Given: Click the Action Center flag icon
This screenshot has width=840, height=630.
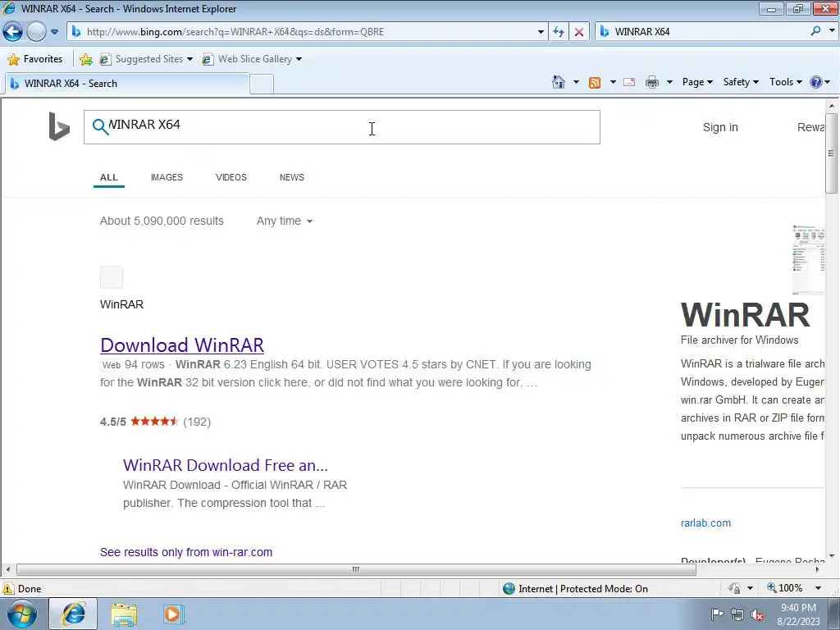Looking at the screenshot, I should click(717, 614).
